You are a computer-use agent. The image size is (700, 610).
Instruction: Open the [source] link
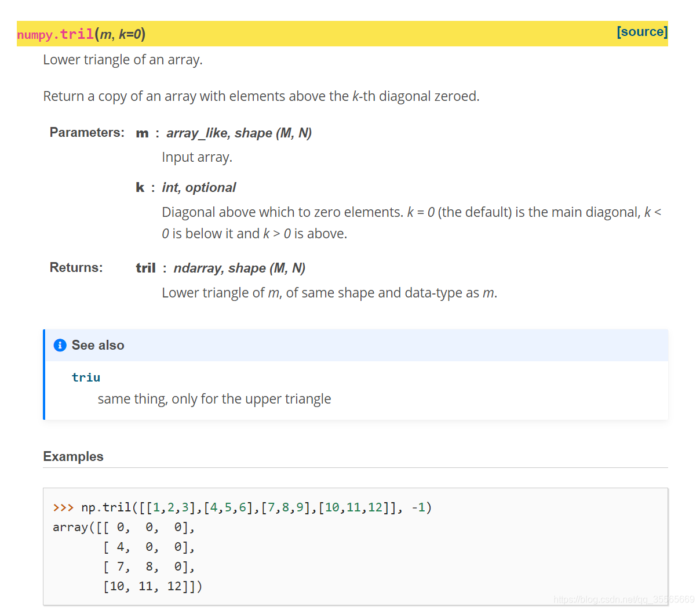642,32
